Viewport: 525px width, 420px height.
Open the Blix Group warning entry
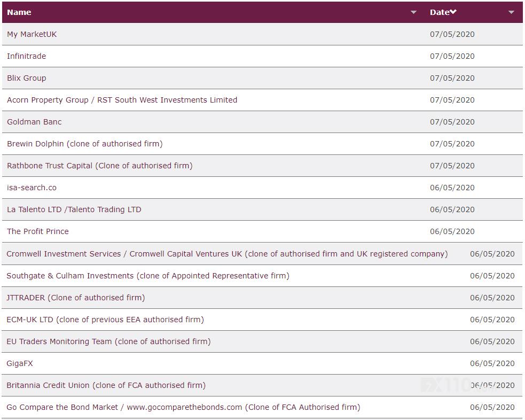click(27, 78)
